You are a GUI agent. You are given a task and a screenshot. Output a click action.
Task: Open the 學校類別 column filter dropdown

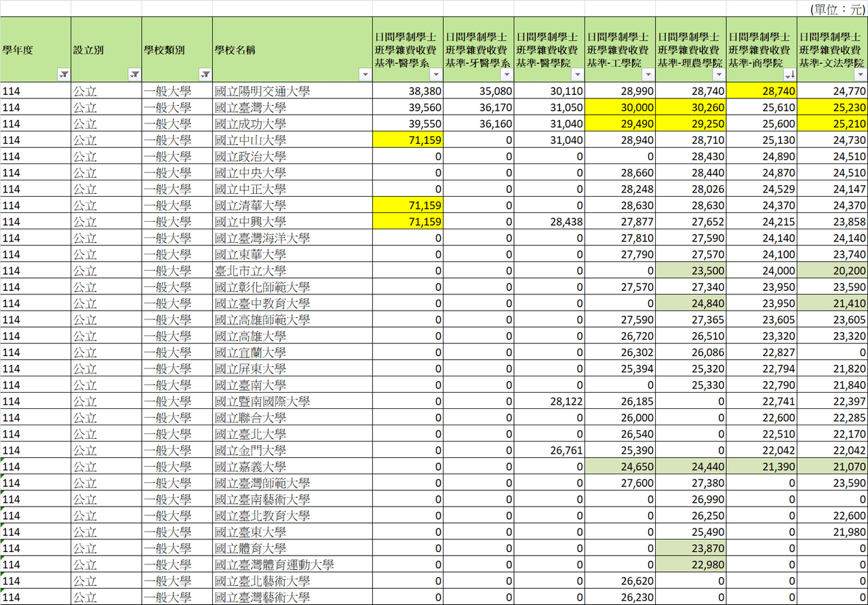click(205, 75)
